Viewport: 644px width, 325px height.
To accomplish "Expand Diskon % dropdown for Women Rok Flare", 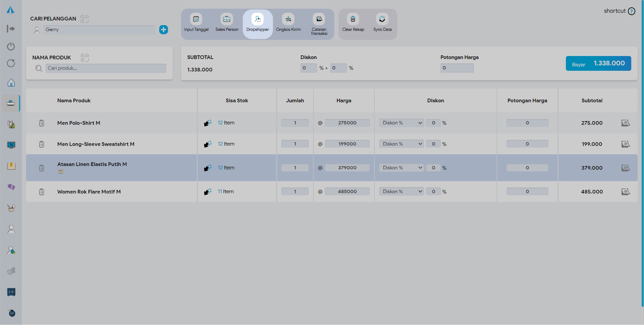I will pyautogui.click(x=401, y=192).
